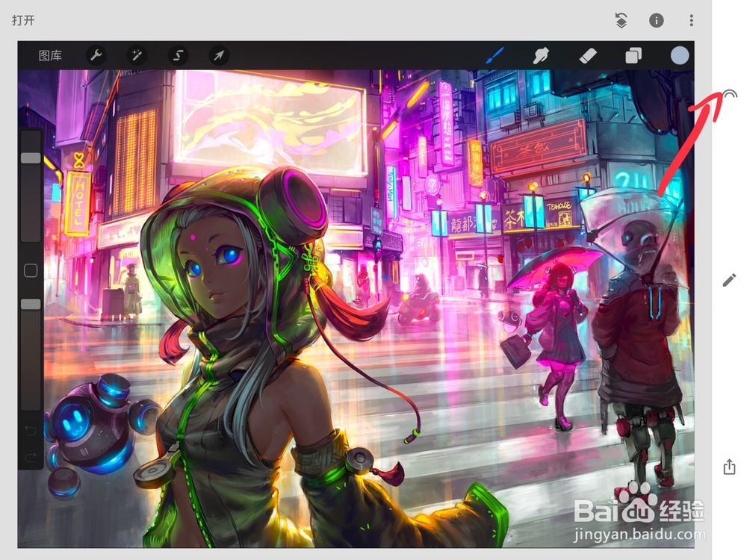The height and width of the screenshot is (560, 747).
Task: Adjust the brush opacity slider handle
Action: pos(31,304)
